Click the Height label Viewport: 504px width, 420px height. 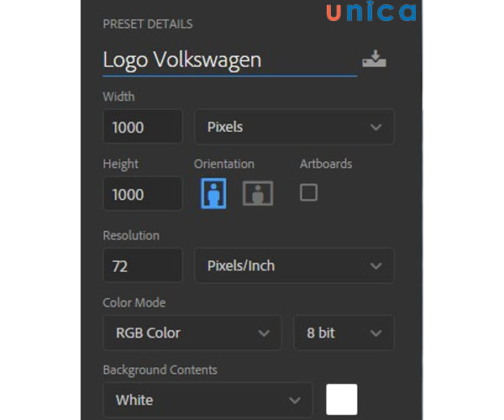pos(120,164)
